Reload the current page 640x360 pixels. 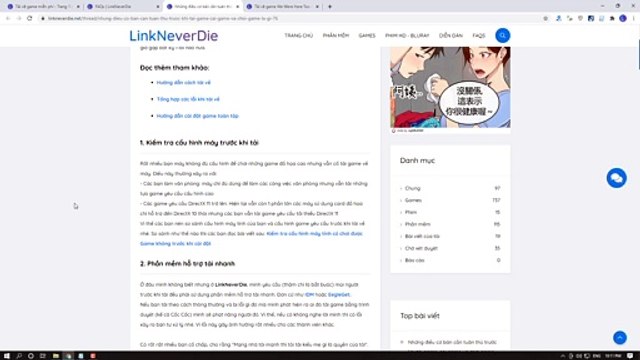coord(29,18)
